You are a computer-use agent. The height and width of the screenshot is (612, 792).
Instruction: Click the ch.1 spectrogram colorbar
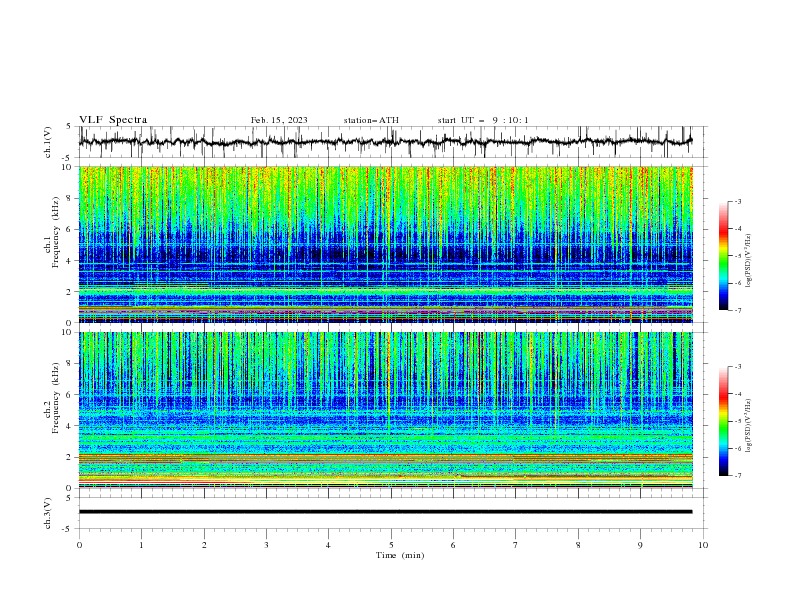pos(724,256)
